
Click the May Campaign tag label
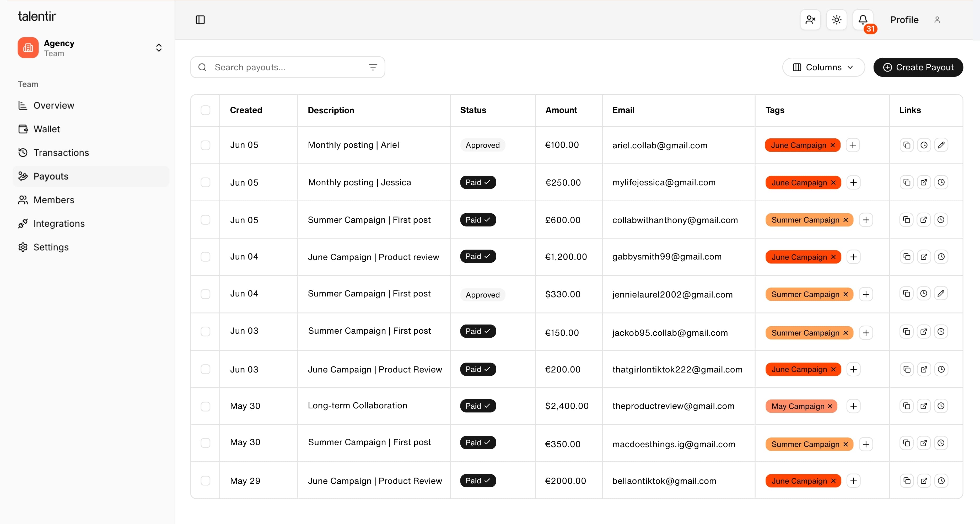[798, 406]
